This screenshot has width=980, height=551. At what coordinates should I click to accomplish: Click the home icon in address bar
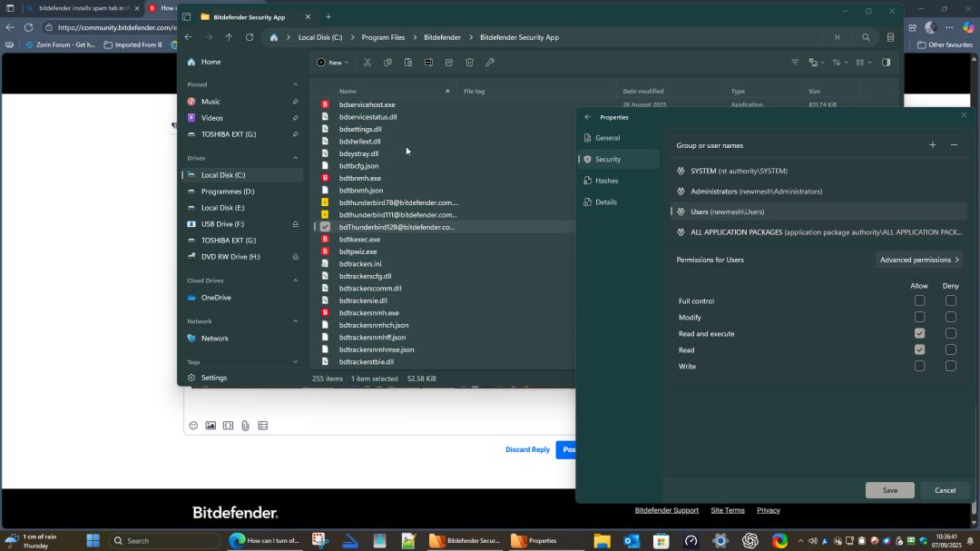point(274,37)
